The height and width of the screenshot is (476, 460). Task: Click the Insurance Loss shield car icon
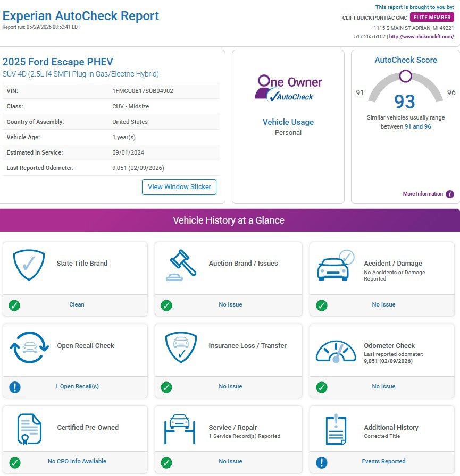click(x=181, y=347)
